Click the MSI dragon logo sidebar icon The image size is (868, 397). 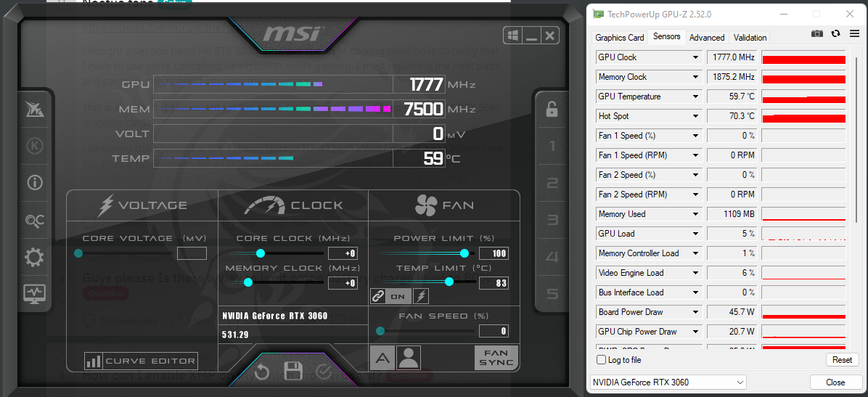point(34,110)
